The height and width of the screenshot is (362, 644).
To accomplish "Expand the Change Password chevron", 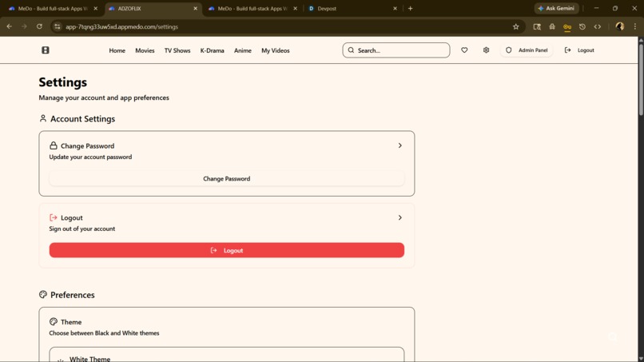I will 400,145.
